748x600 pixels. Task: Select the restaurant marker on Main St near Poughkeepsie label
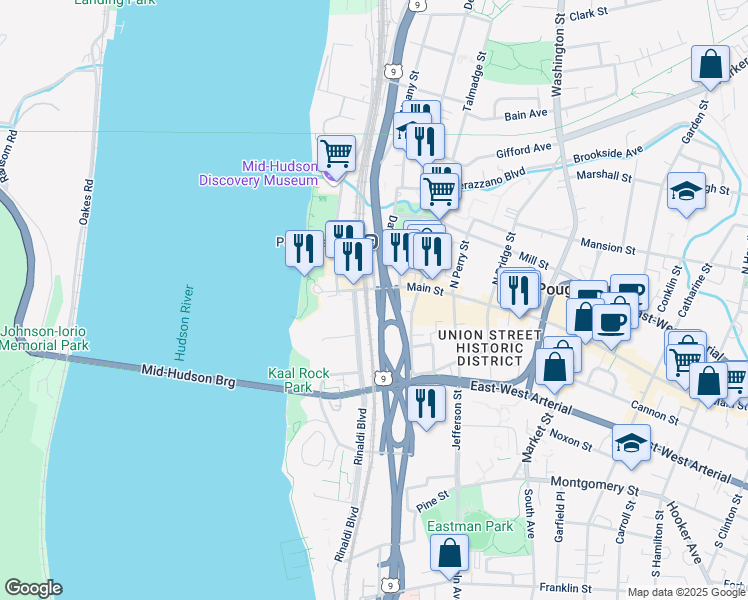[519, 291]
